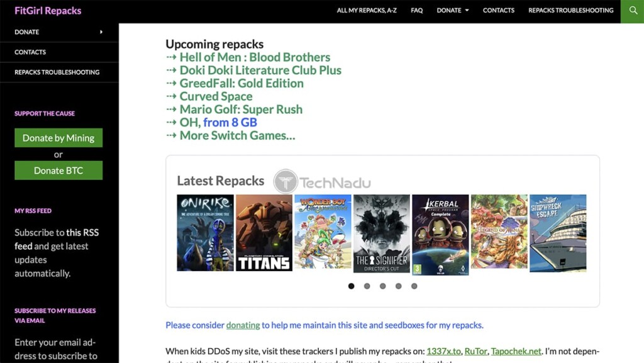The image size is (644, 363).
Task: Open Mario Golf: Super Rush link
Action: pos(241,109)
